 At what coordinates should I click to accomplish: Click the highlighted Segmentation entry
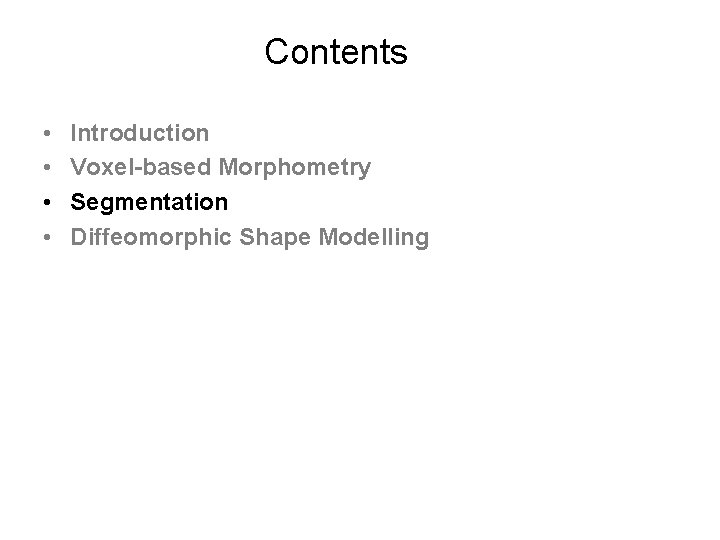(149, 202)
